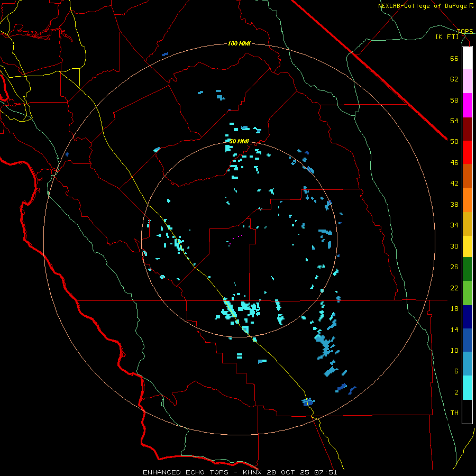Viewport: 476px width, 476px height.
Task: Click the 46 legend value
Action: pyautogui.click(x=454, y=163)
